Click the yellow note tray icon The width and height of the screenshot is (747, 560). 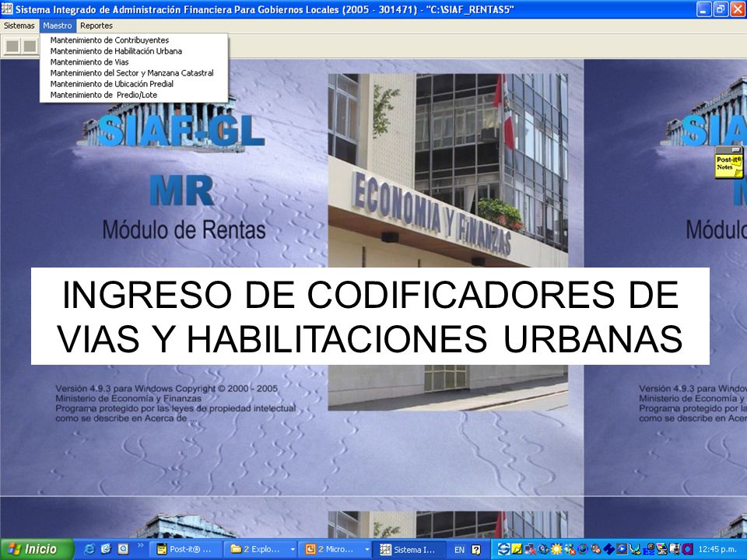click(517, 550)
